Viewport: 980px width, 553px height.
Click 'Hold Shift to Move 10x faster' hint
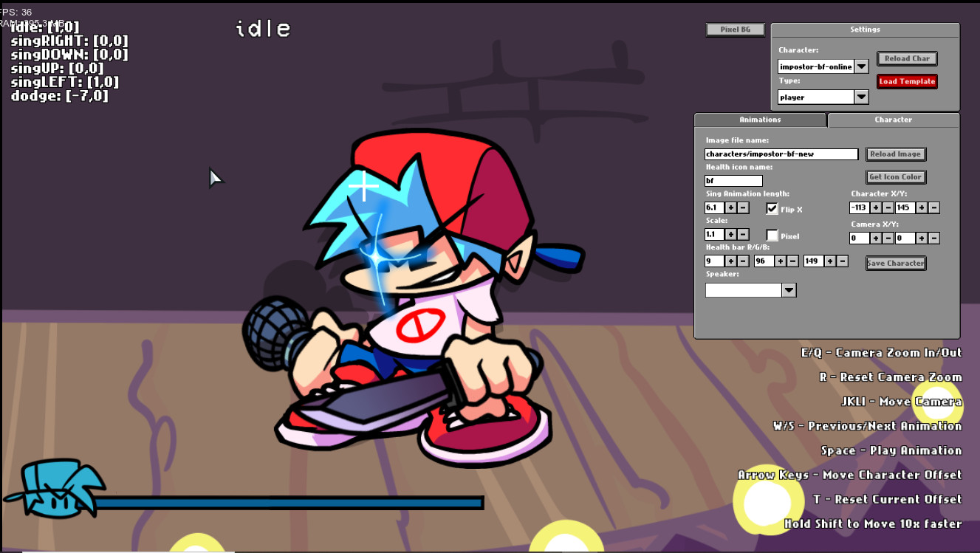[x=873, y=523]
